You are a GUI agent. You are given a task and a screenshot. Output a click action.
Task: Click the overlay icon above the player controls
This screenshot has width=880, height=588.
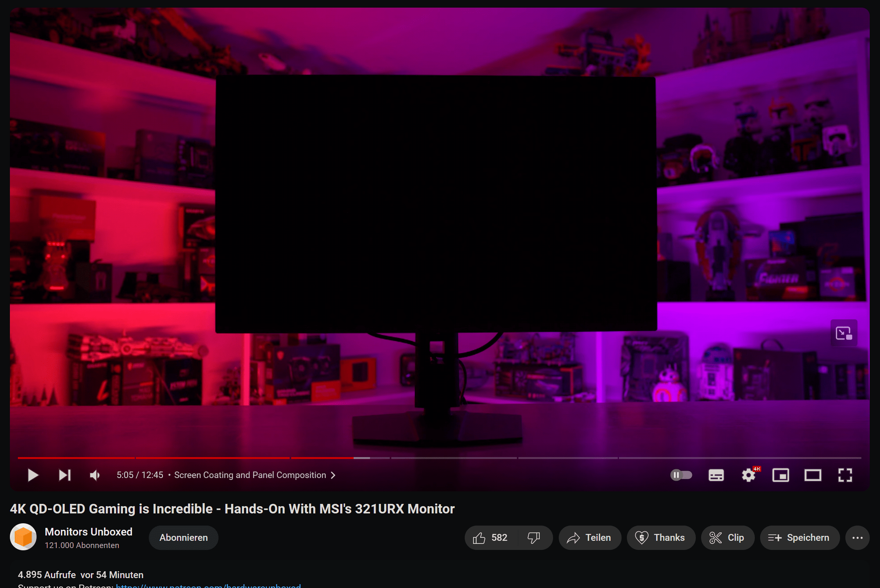click(844, 333)
